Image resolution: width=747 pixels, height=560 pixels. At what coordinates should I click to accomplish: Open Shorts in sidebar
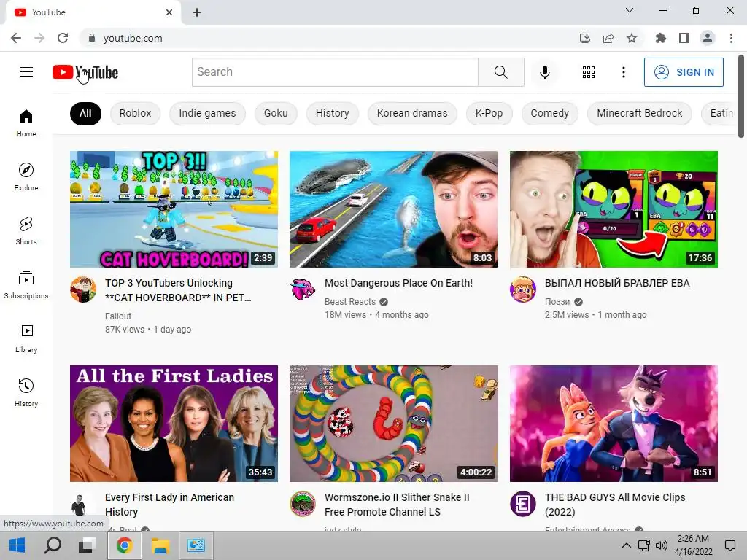[26, 231]
